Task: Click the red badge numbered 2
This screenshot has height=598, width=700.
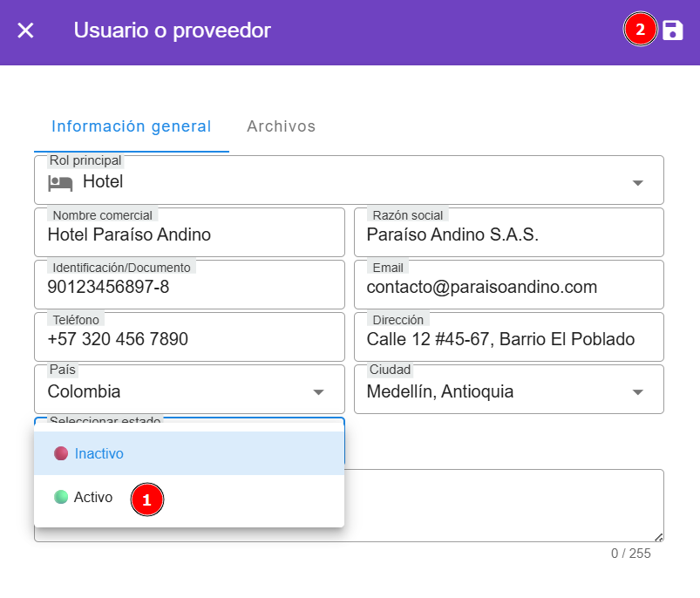Action: coord(640,30)
